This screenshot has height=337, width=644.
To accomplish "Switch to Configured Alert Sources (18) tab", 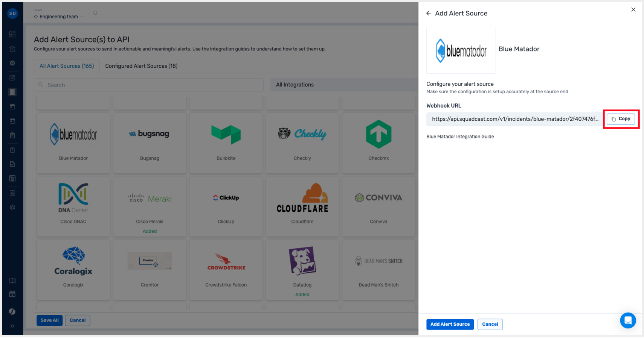I will click(141, 66).
